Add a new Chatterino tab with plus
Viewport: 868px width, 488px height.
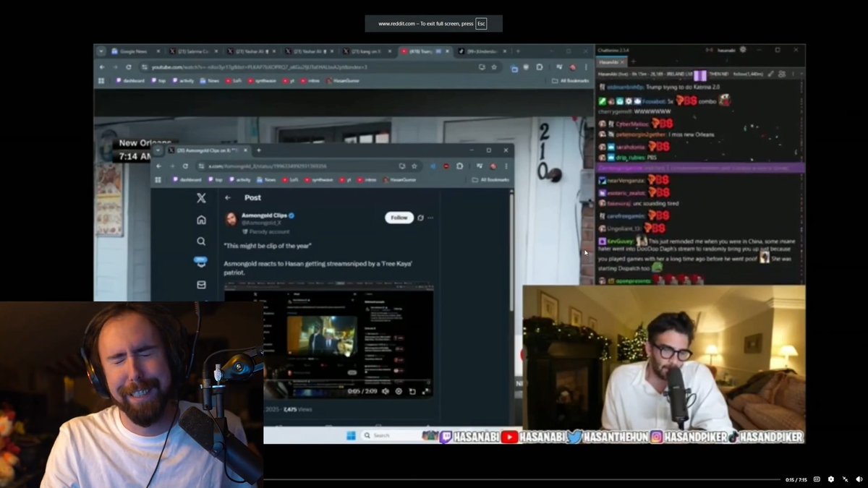tap(633, 62)
